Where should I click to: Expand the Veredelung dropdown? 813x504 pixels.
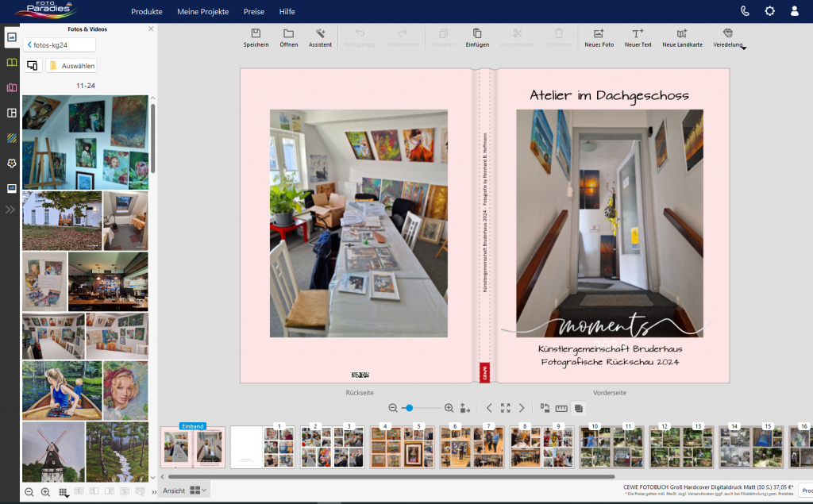click(728, 37)
